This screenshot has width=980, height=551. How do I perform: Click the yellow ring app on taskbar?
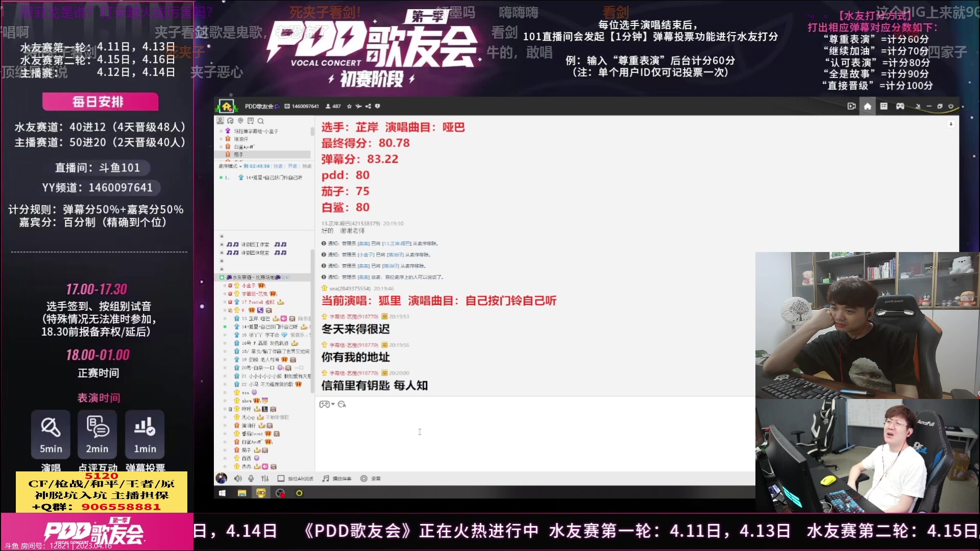tap(299, 493)
